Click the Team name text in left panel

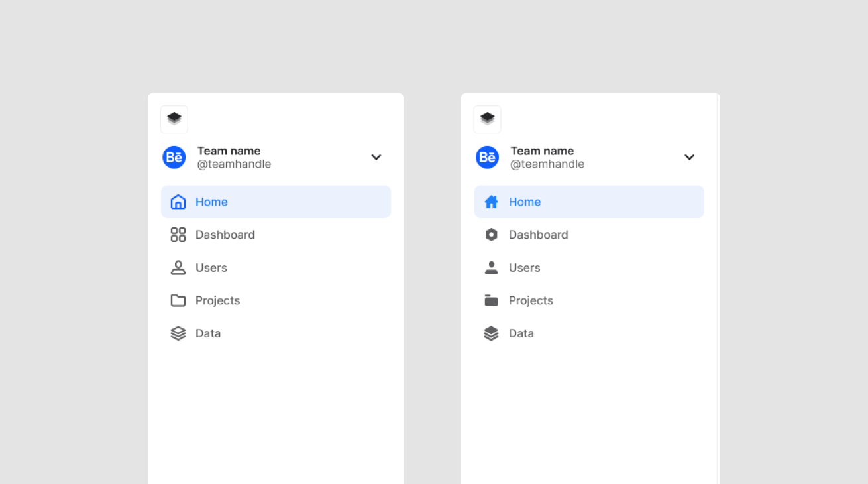(x=229, y=151)
